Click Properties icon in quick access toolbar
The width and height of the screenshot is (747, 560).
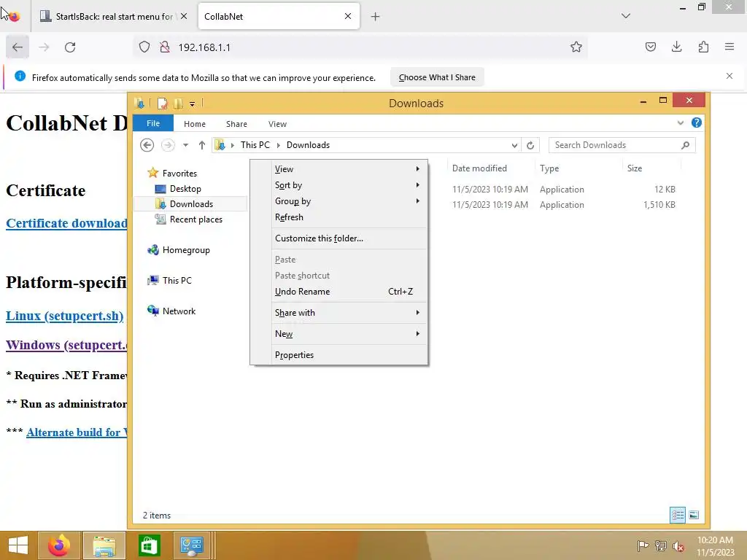[x=163, y=104]
